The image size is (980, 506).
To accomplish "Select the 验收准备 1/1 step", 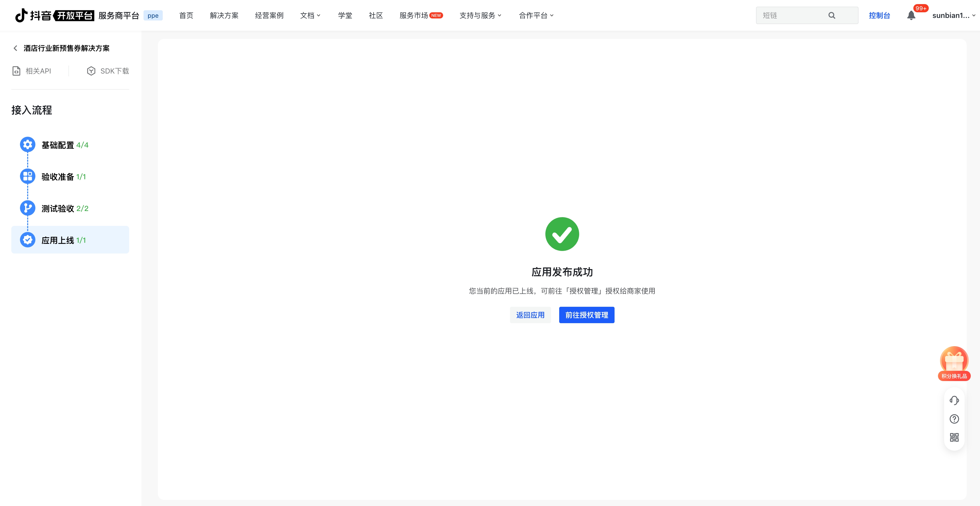I will [70, 176].
